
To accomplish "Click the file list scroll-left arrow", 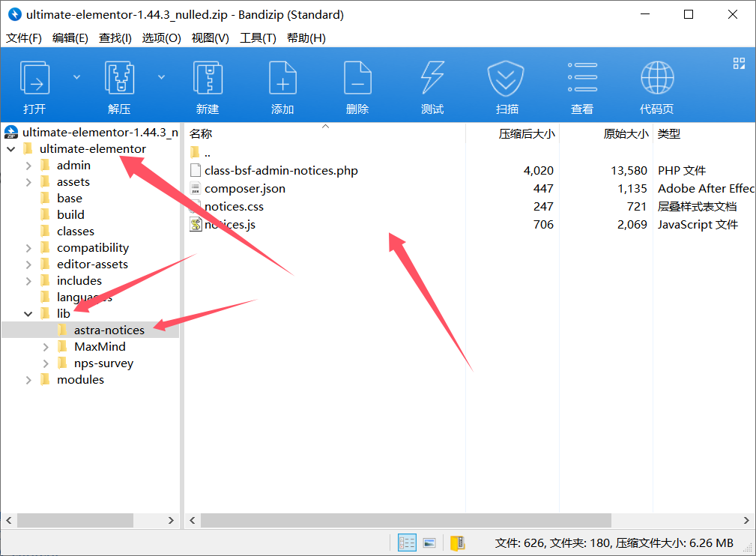I will coord(193,520).
